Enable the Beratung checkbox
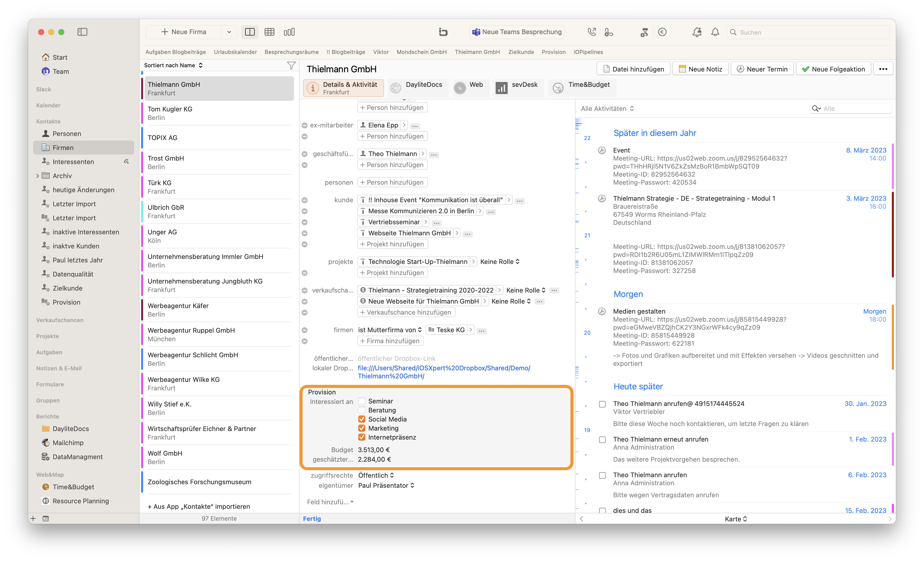Image resolution: width=924 pixels, height=561 pixels. tap(362, 410)
